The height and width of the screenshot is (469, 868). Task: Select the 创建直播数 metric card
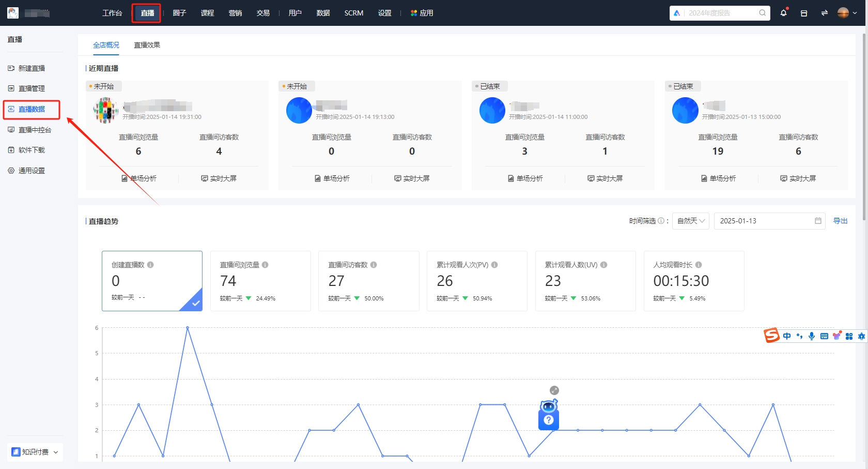(152, 281)
